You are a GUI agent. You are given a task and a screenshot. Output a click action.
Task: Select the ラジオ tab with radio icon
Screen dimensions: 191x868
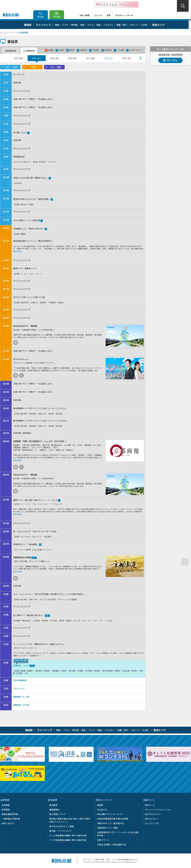57,15
